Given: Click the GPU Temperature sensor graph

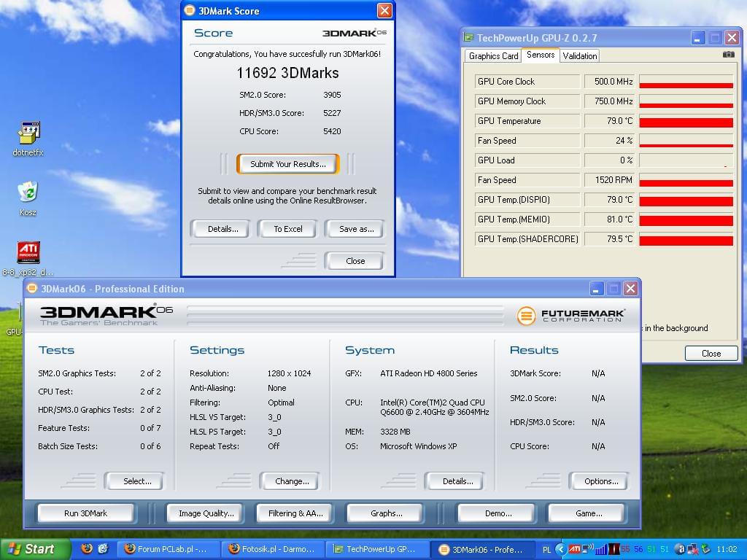Looking at the screenshot, I should click(x=686, y=121).
